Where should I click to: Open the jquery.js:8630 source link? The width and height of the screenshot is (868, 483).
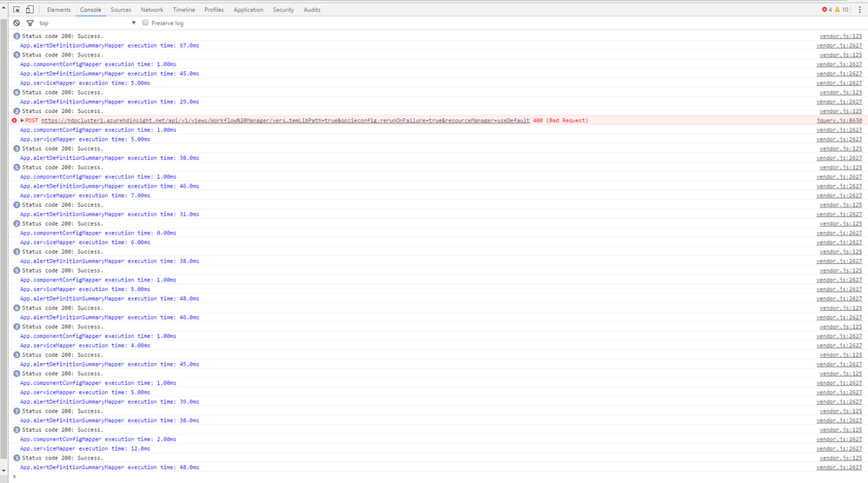click(x=839, y=120)
